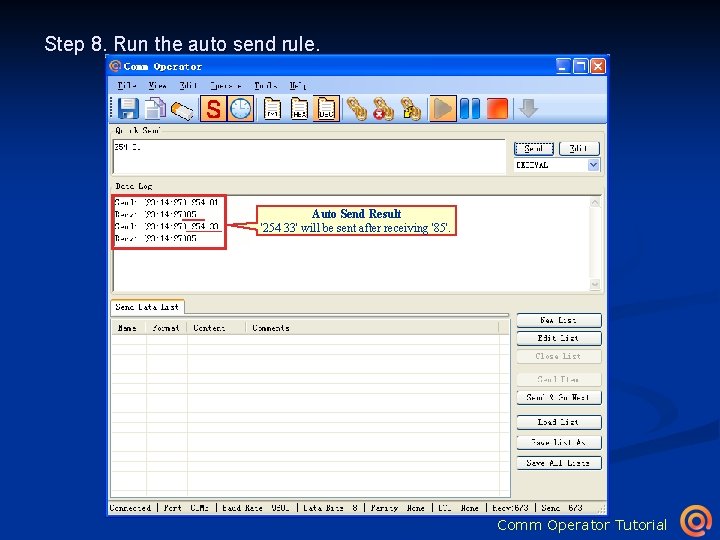Click the Baud Rate status bar entry
The height and width of the screenshot is (540, 720).
click(255, 508)
